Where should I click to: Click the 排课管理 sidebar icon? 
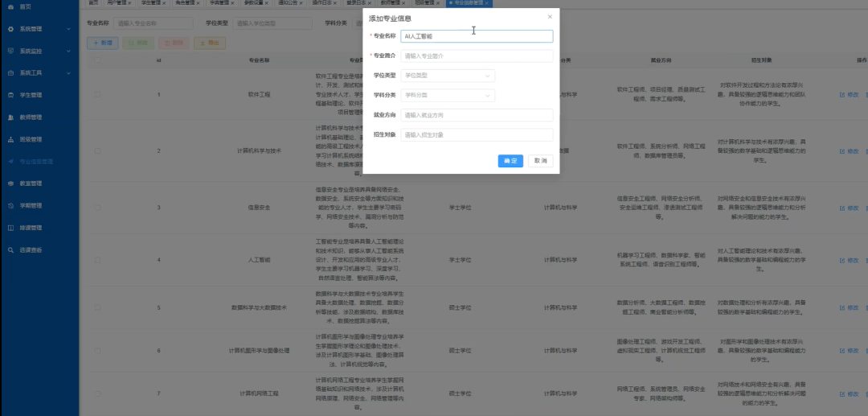pyautogui.click(x=11, y=228)
